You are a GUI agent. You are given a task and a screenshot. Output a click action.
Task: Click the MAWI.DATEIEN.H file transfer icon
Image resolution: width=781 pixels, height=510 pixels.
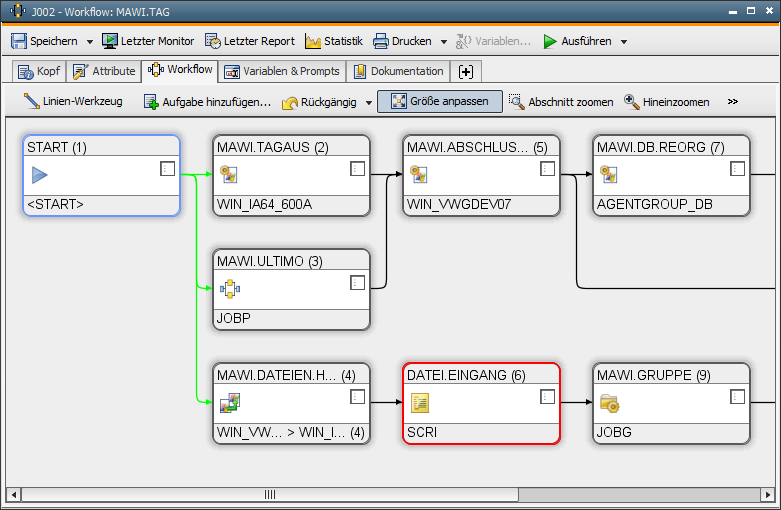pos(230,403)
